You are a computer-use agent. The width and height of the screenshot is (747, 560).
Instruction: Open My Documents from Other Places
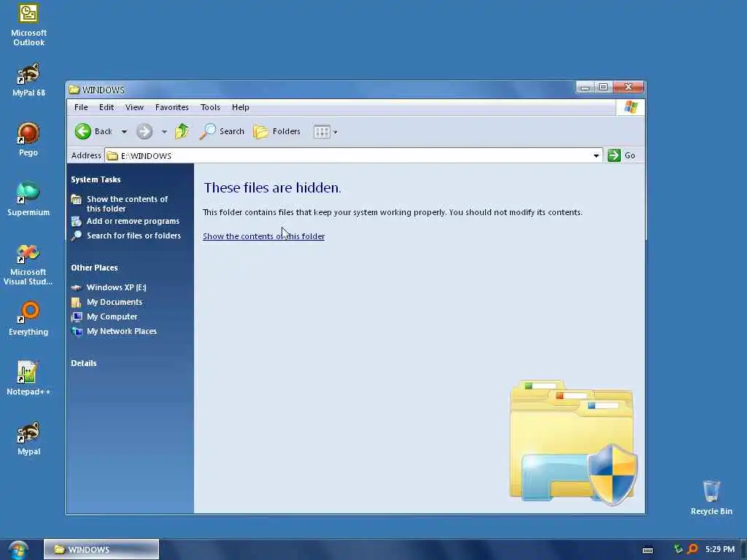[115, 303]
